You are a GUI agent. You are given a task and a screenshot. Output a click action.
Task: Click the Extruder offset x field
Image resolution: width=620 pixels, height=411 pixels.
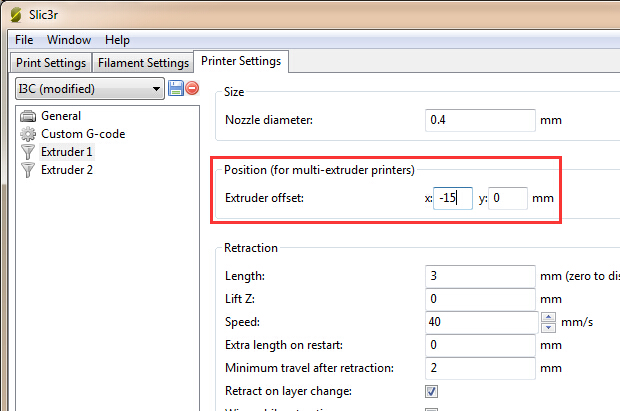(x=453, y=198)
